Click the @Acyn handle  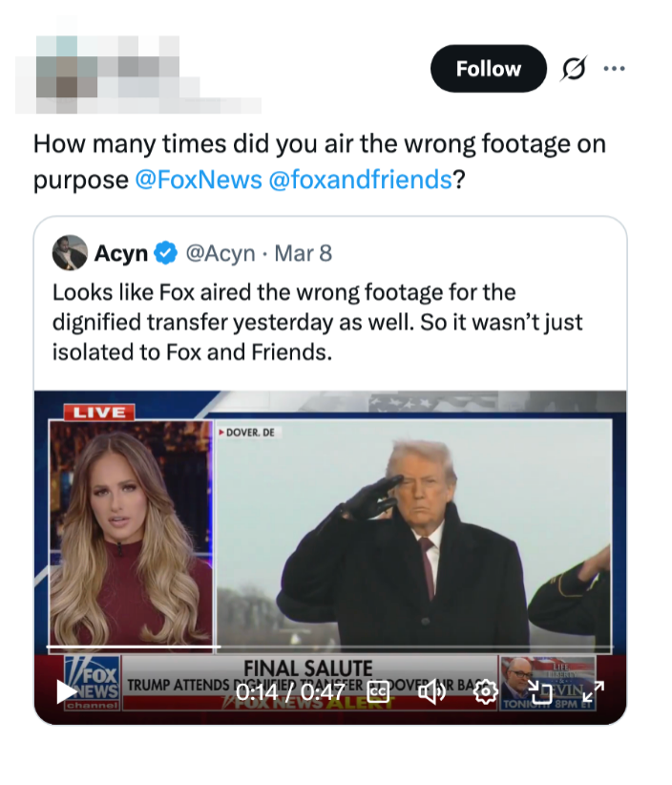point(220,253)
